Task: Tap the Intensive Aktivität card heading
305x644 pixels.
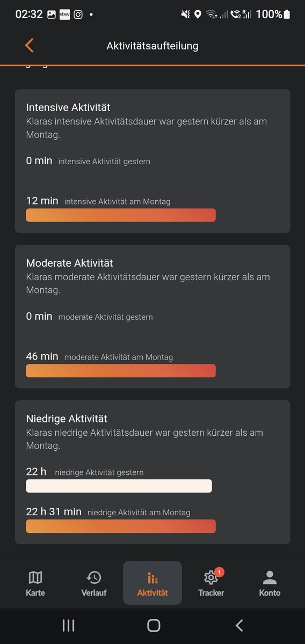Action: pyautogui.click(x=68, y=107)
